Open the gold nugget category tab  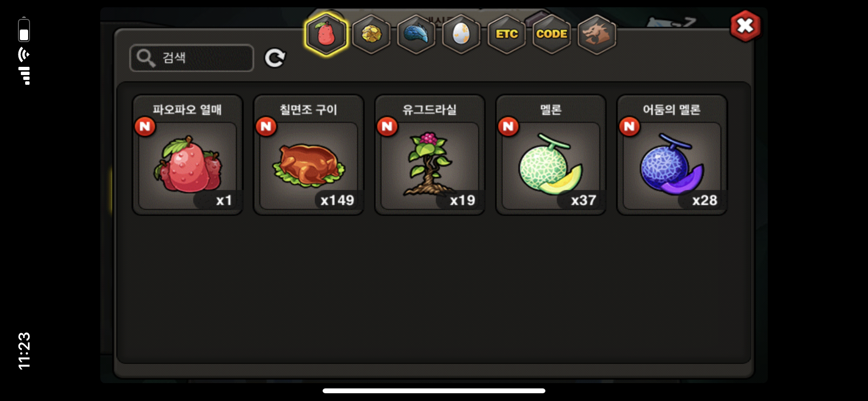click(372, 34)
